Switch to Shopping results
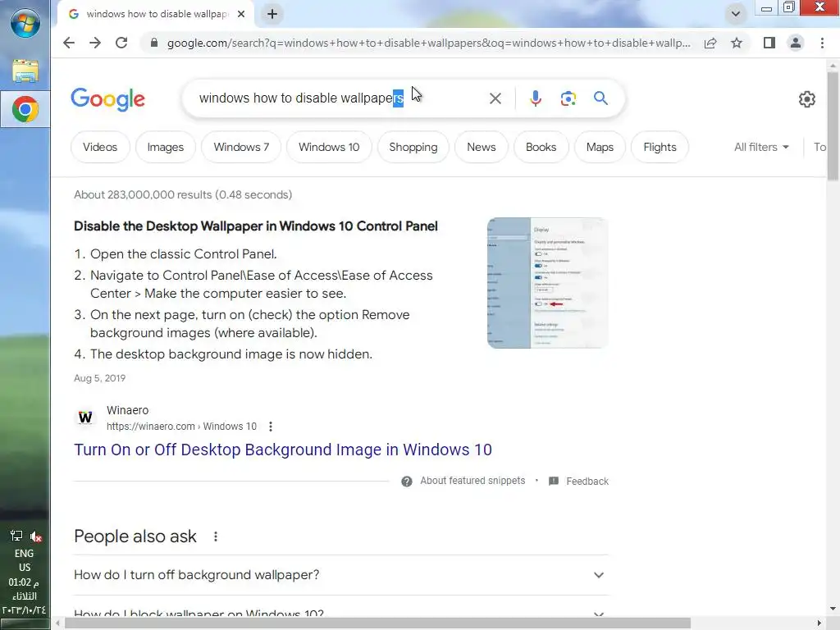The height and width of the screenshot is (630, 840). (x=413, y=148)
